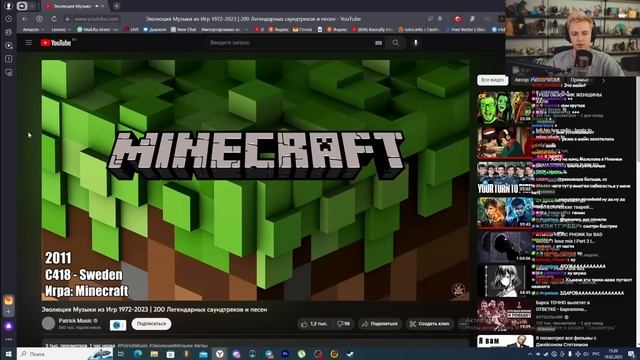Screen dimensions: 640x360
Task: Open the phonk hour mix 1:04:06 thumbnail
Action: (505, 247)
